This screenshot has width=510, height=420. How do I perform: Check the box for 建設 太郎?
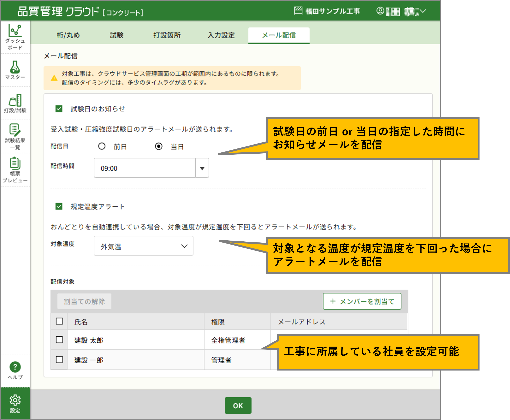(x=59, y=340)
